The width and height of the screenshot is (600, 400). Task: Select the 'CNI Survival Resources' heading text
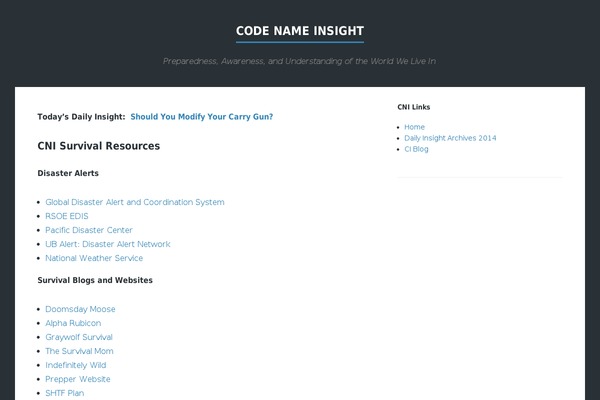coord(99,146)
